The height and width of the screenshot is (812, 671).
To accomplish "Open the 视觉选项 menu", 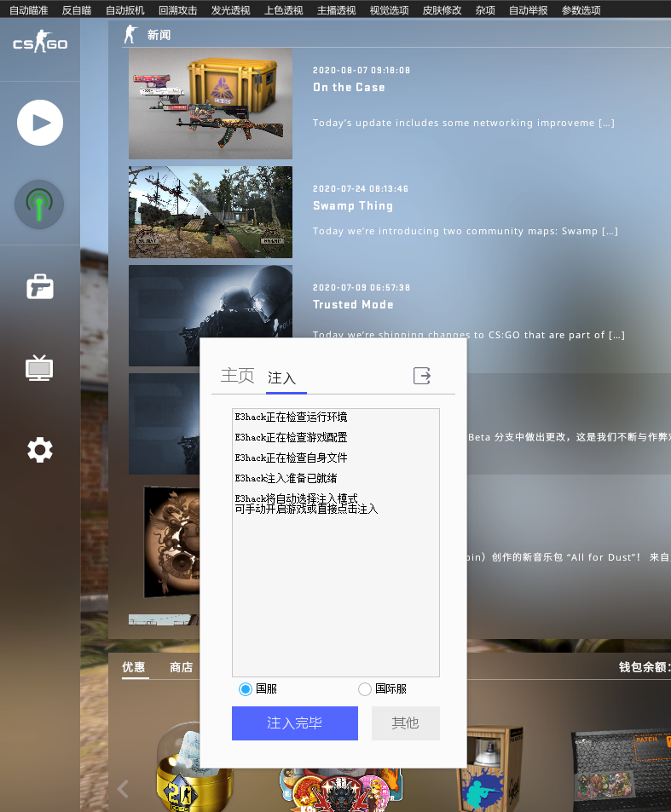I will 389,10.
